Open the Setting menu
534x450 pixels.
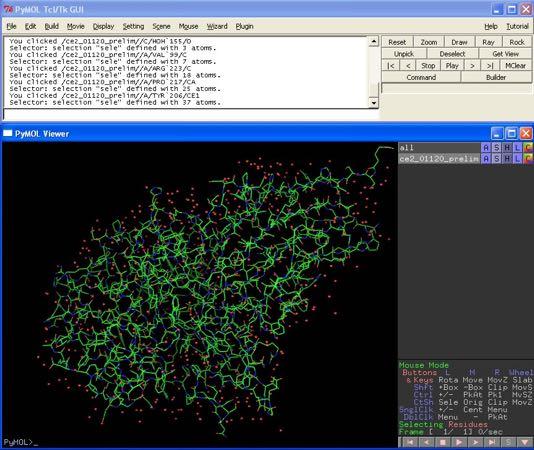(133, 27)
